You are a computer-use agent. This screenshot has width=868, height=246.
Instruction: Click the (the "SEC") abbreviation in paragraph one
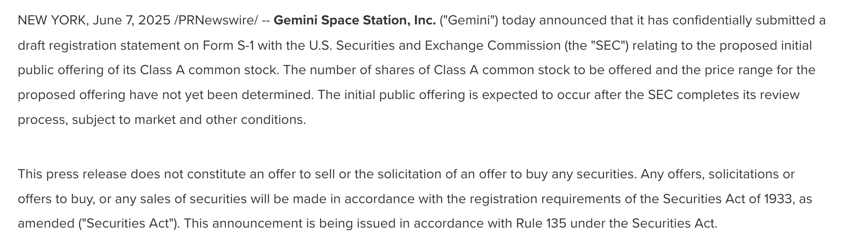597,45
